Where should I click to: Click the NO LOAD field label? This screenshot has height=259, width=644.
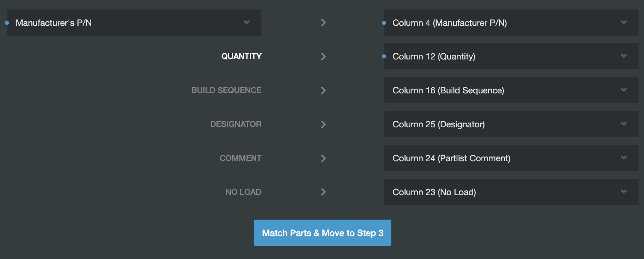pos(244,192)
